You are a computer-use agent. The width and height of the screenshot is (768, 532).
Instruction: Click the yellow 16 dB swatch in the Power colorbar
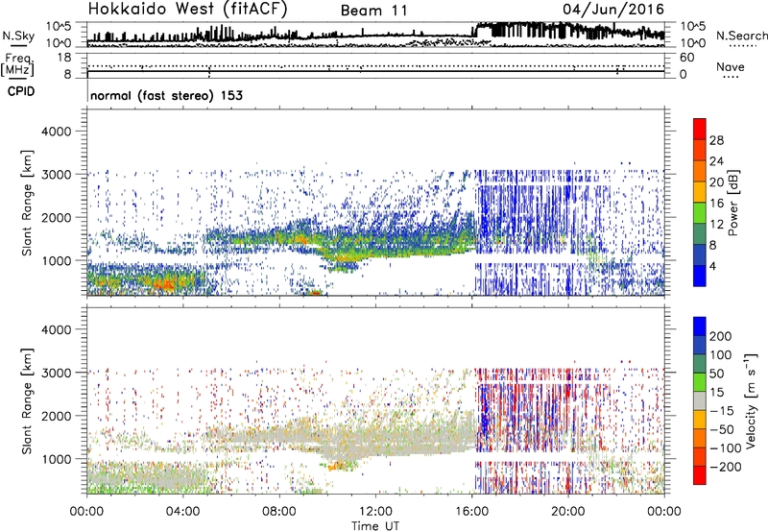tap(700, 192)
